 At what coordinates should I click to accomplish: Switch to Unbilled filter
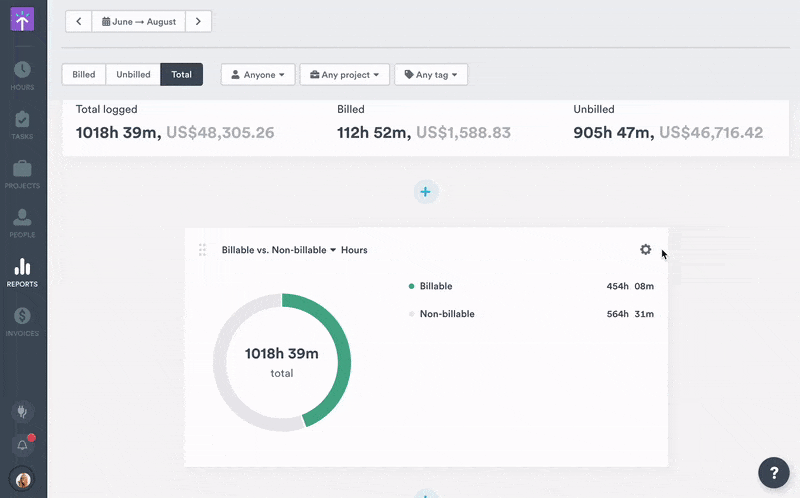point(133,75)
